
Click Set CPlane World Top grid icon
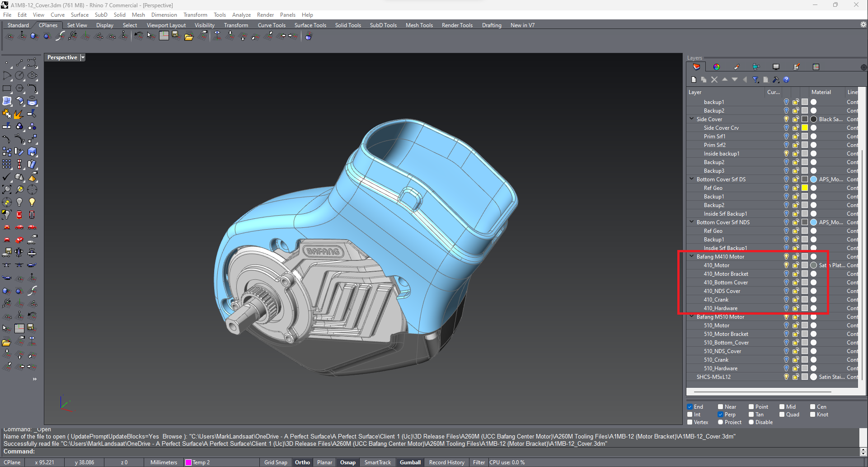[164, 36]
